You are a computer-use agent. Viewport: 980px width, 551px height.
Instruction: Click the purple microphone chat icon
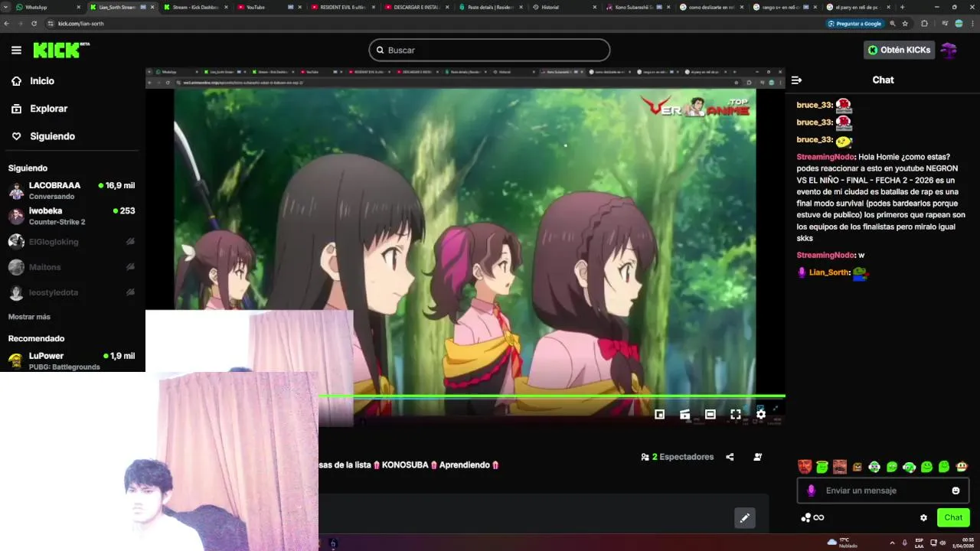coord(812,491)
